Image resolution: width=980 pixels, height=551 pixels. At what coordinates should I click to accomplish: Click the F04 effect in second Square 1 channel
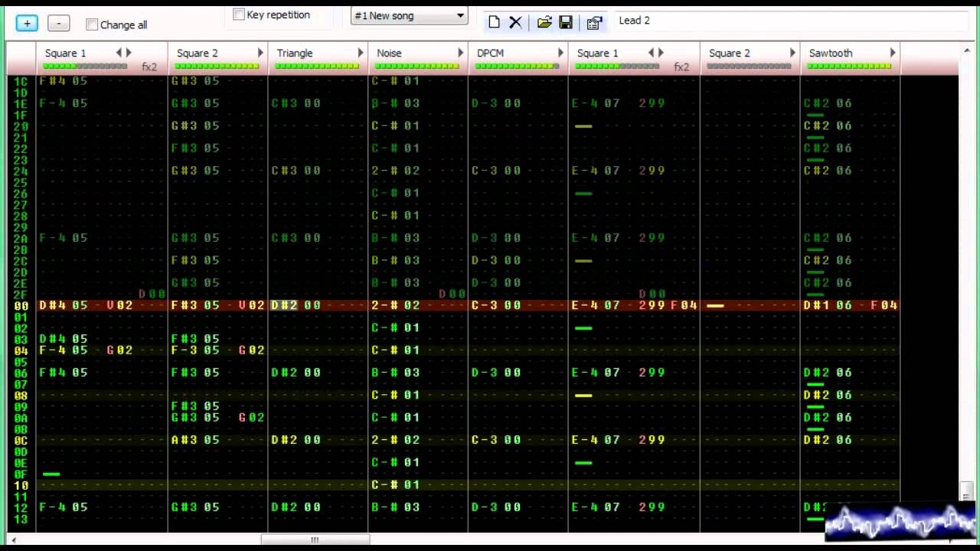pos(684,305)
